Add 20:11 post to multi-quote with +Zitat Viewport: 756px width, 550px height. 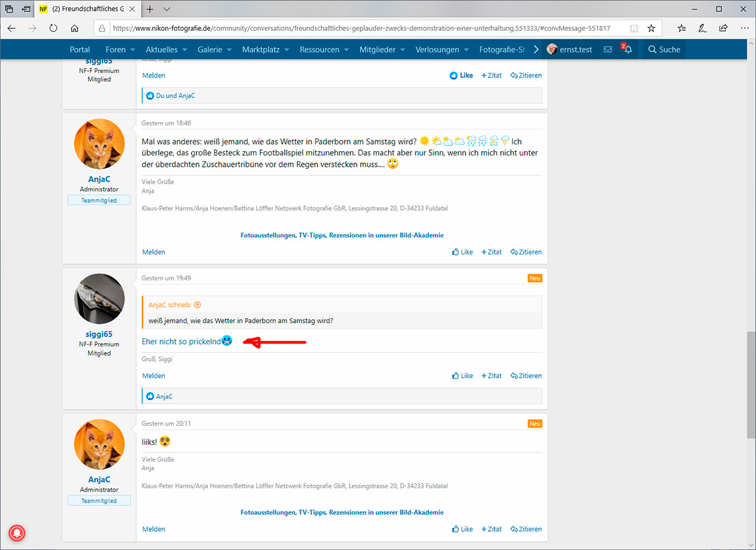tap(491, 529)
